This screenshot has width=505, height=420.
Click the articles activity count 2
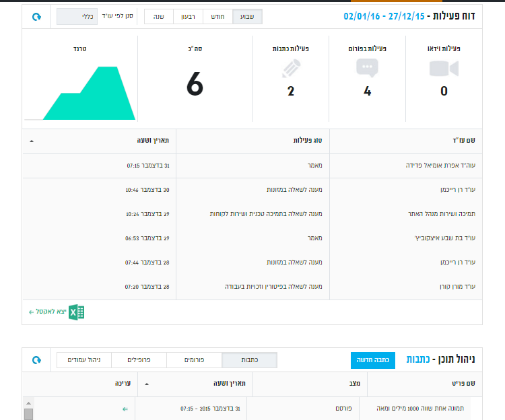coord(291,91)
